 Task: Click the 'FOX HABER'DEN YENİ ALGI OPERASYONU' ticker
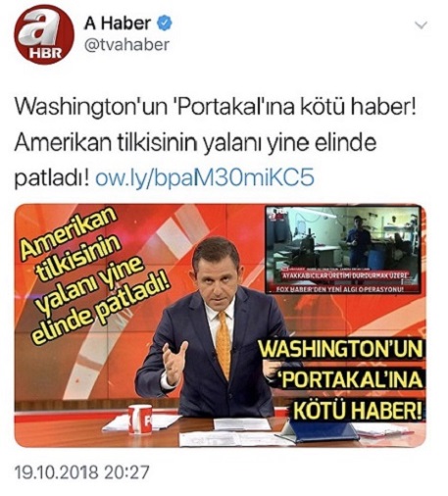tap(339, 289)
